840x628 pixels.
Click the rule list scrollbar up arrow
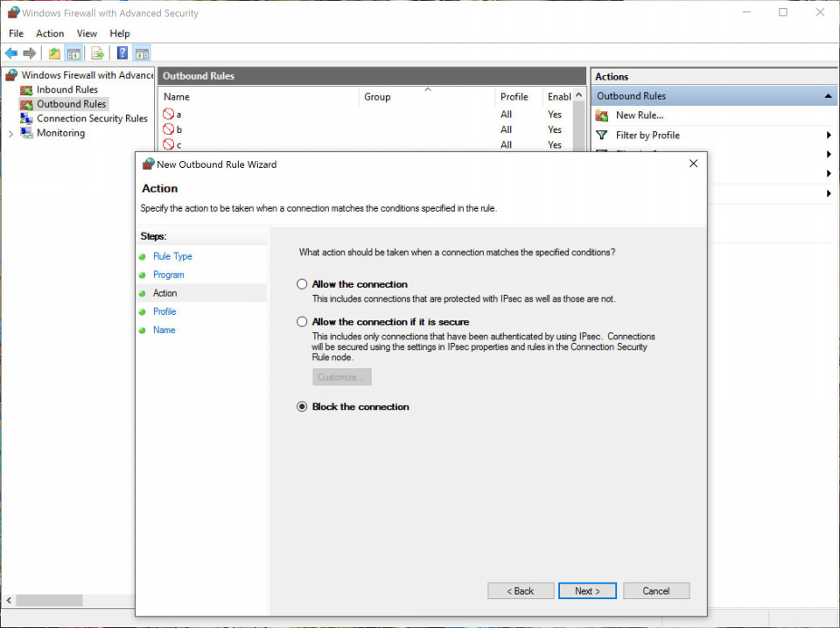click(578, 94)
